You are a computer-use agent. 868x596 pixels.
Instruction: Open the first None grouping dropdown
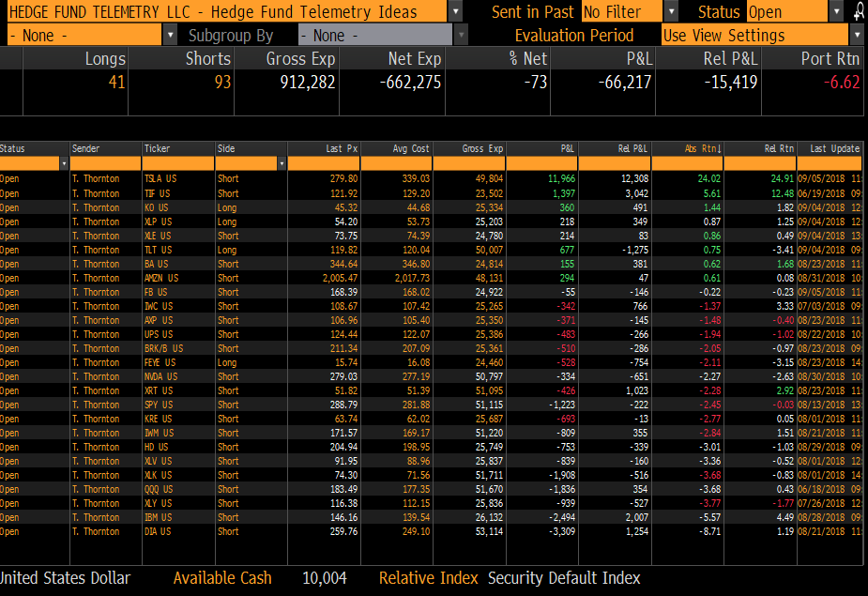point(170,35)
